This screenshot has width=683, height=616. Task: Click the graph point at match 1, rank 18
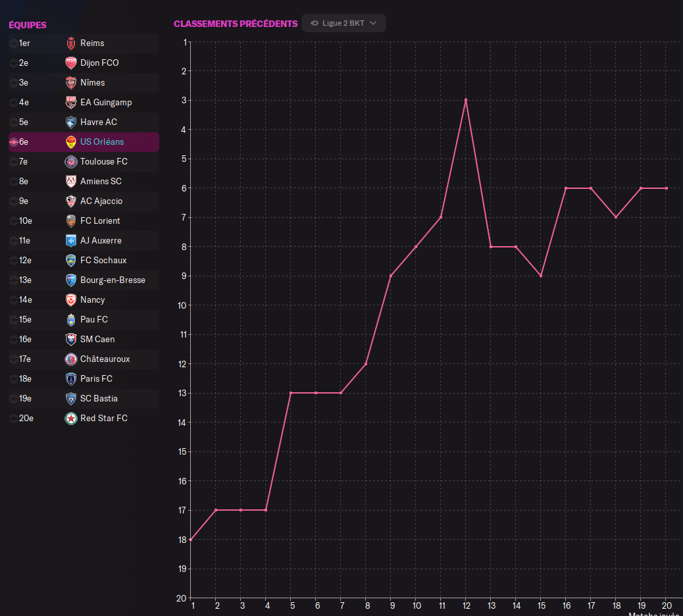tap(191, 540)
